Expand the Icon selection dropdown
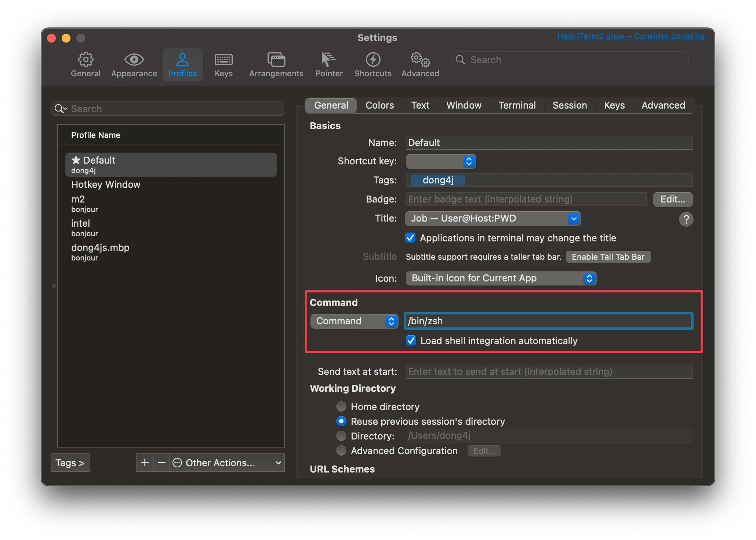Screen dimensions: 756x540 tap(501, 278)
